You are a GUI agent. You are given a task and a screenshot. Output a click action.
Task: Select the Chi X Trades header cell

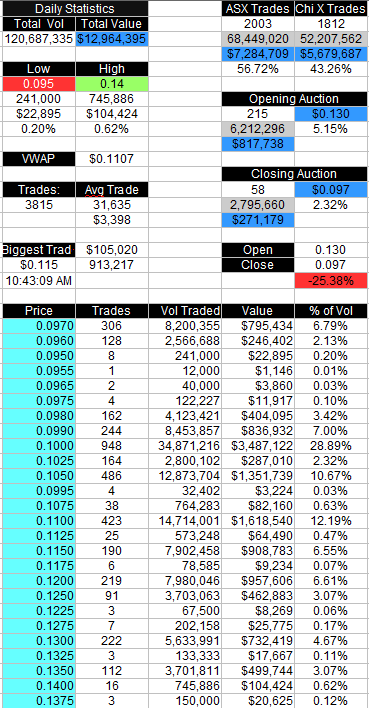[x=331, y=9]
